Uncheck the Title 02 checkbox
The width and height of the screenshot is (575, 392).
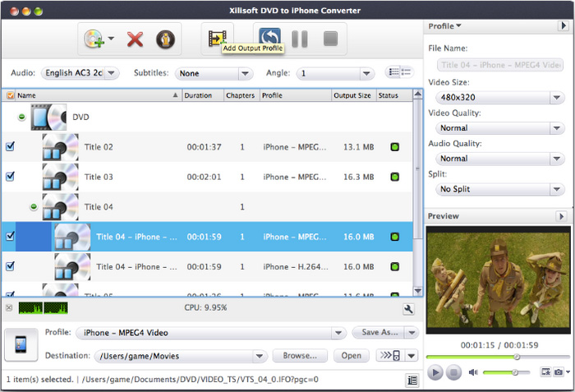[x=10, y=147]
